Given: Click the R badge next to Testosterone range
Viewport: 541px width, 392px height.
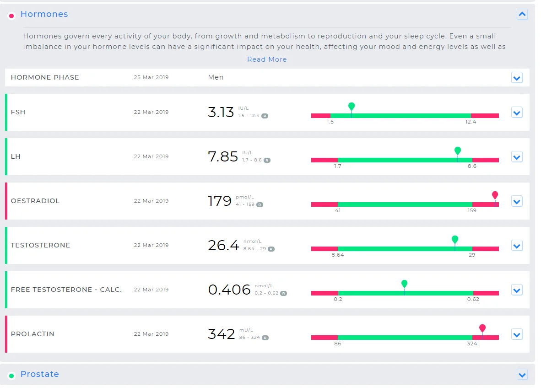Looking at the screenshot, I should [x=271, y=249].
